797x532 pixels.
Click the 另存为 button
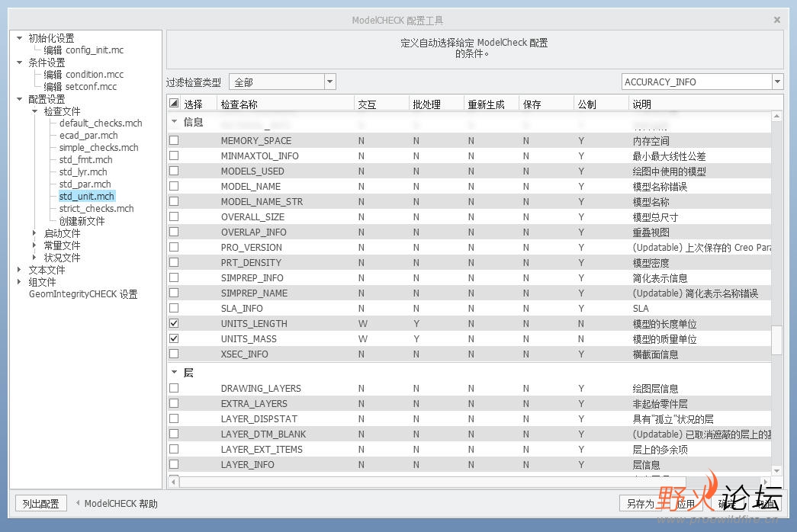(x=641, y=504)
